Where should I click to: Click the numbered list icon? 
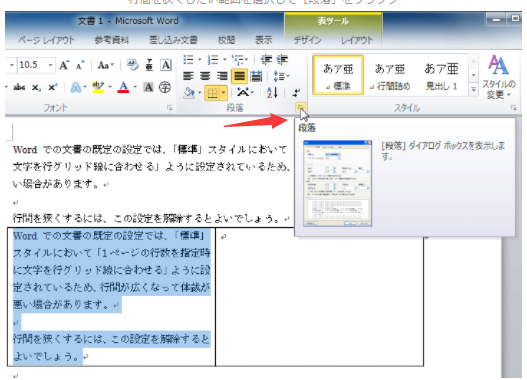[213, 60]
